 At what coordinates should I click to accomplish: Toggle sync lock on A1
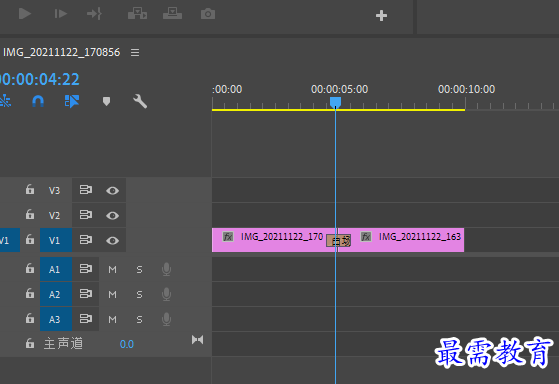(86, 268)
